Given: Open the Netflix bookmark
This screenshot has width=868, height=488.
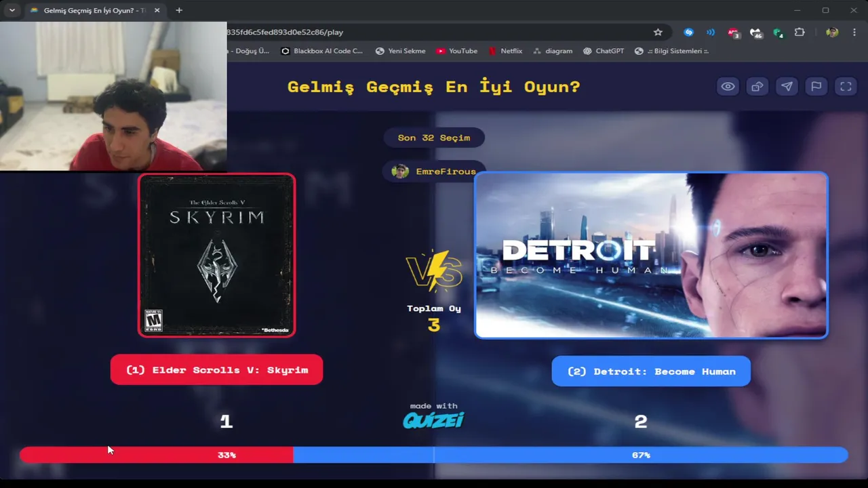Looking at the screenshot, I should pyautogui.click(x=506, y=51).
